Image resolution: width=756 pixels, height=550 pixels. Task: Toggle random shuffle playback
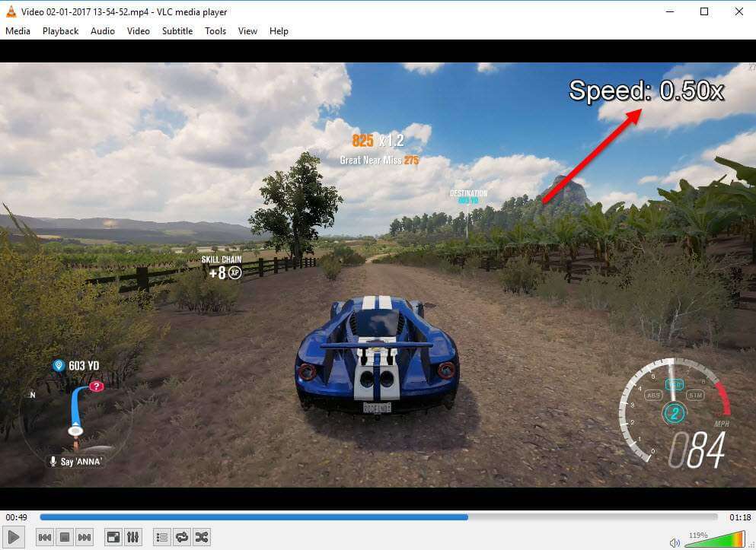pyautogui.click(x=202, y=537)
